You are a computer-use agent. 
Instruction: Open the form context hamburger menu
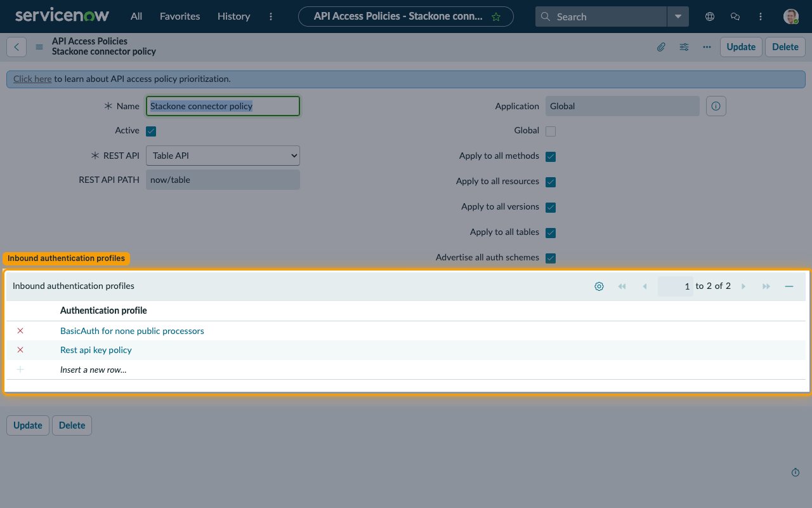39,47
